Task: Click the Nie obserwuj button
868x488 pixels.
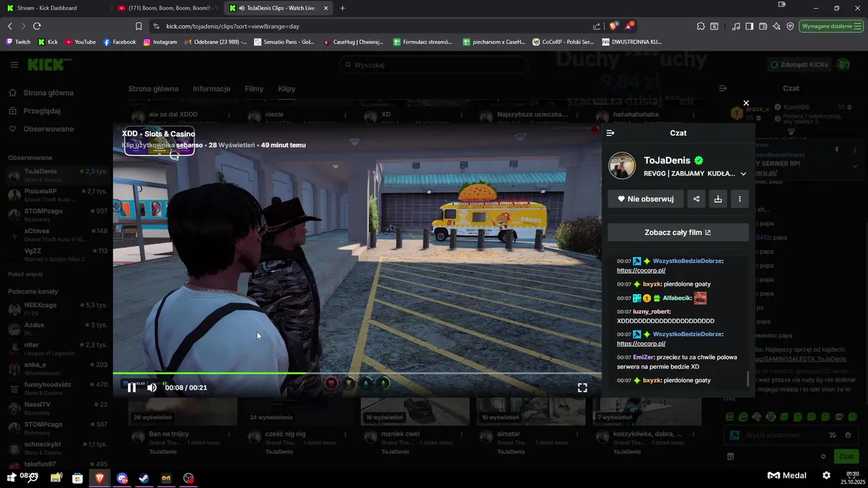Action: (x=645, y=199)
